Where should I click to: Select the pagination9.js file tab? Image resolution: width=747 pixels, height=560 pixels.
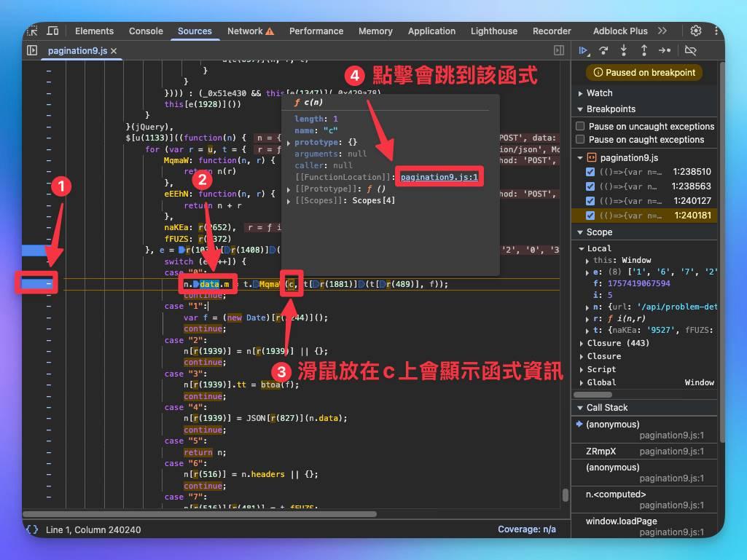77,50
